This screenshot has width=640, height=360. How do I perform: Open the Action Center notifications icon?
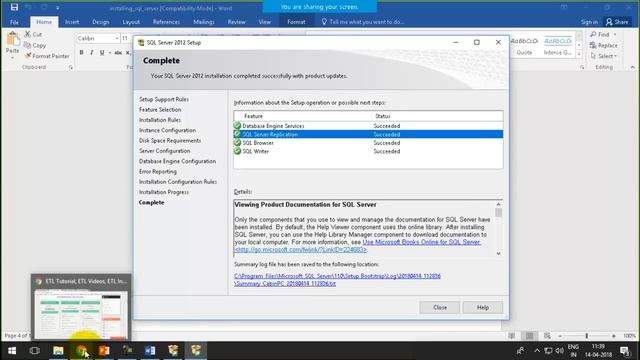(x=624, y=351)
